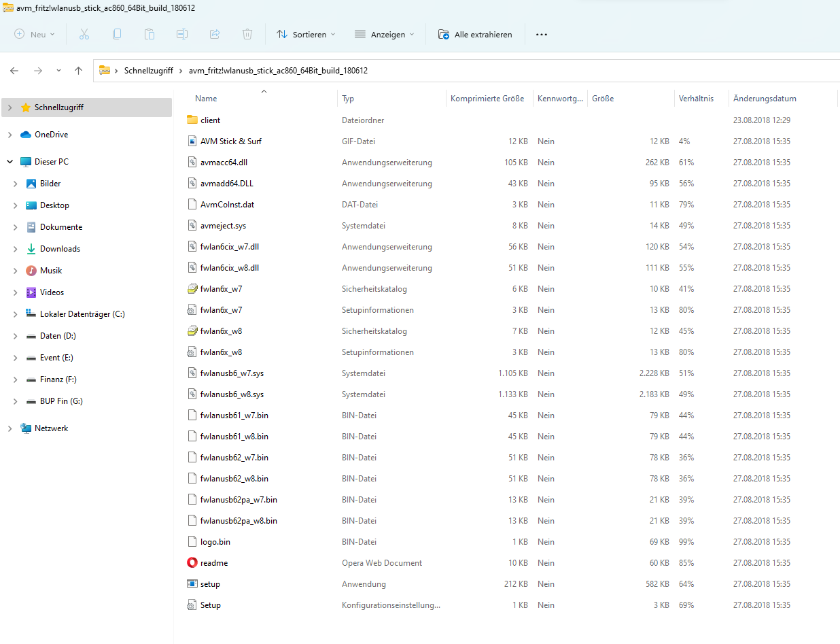
Task: Select the file fwlanusb62pa_w7.bin
Action: 239,499
